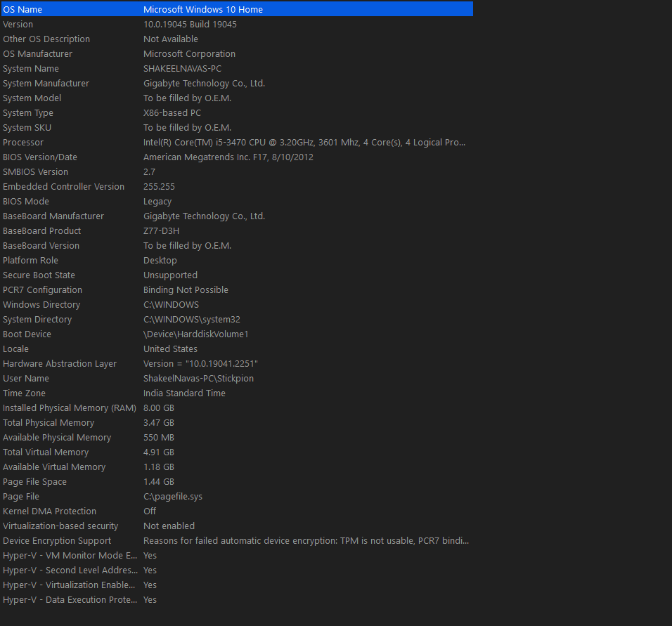Select the BaseBoard Manufacturer row
This screenshot has height=626, width=672.
coord(237,216)
